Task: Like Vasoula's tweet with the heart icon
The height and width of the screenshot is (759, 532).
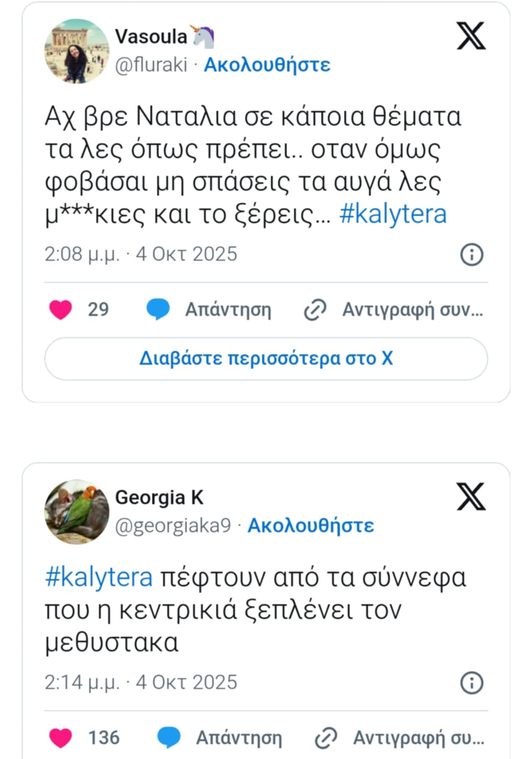Action: [x=61, y=310]
